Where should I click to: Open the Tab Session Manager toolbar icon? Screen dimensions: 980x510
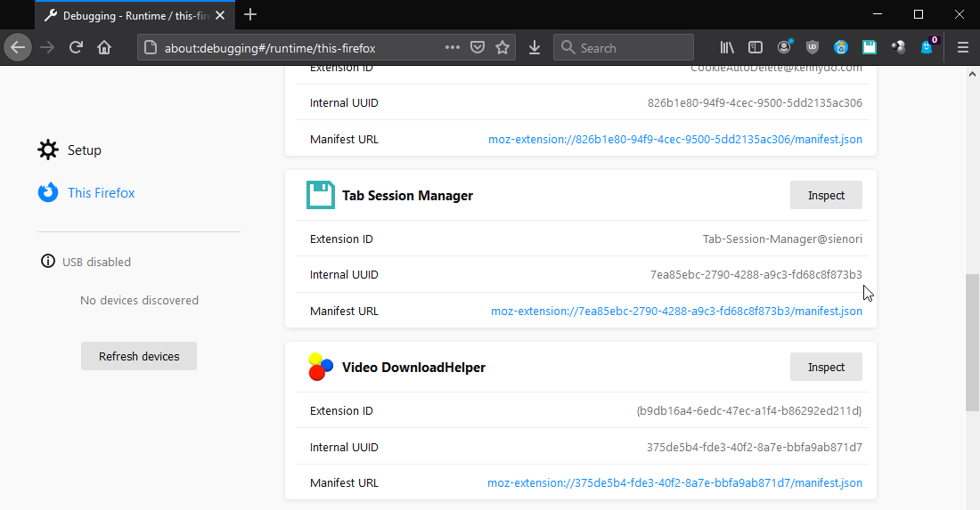coord(870,47)
